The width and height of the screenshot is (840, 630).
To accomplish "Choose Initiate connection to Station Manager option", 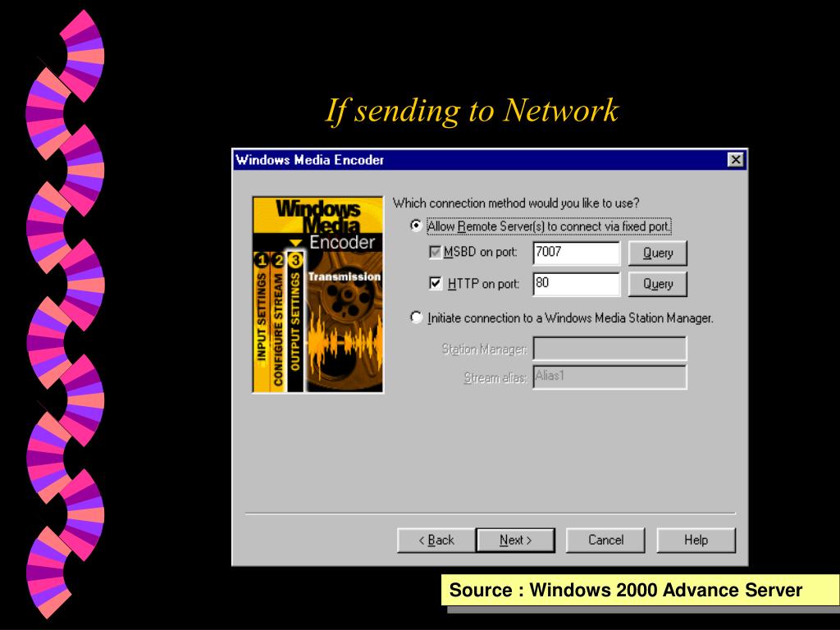I will pos(416,317).
